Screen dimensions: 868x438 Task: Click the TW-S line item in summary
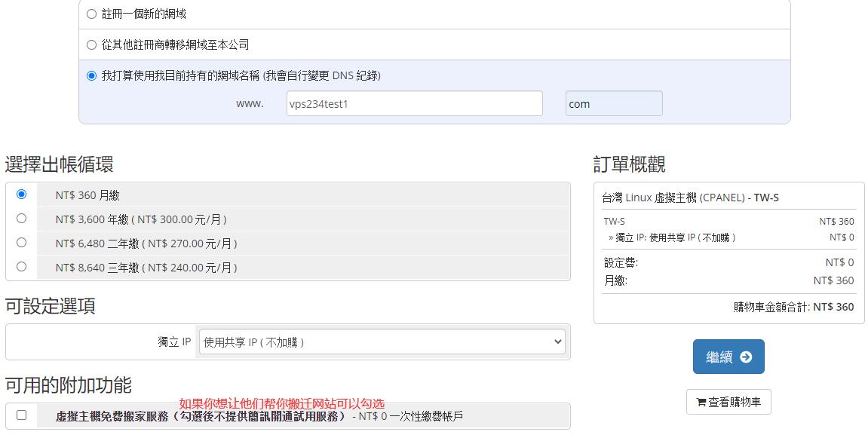[x=728, y=221]
